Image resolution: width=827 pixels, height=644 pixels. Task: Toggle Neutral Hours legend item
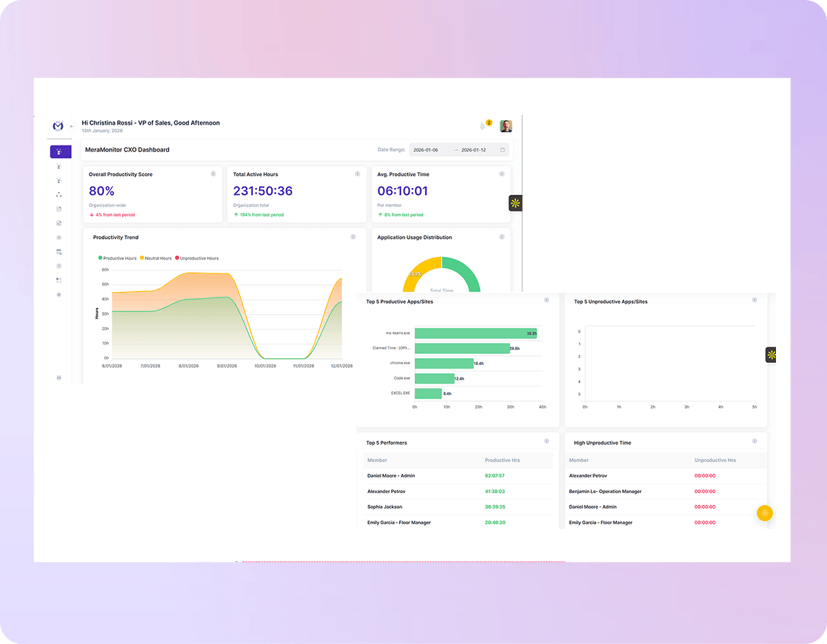156,258
